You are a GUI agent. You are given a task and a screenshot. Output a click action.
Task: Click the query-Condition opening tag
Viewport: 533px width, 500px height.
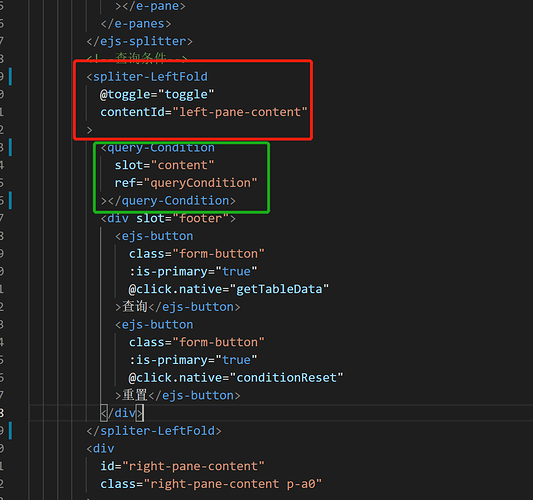click(x=157, y=148)
